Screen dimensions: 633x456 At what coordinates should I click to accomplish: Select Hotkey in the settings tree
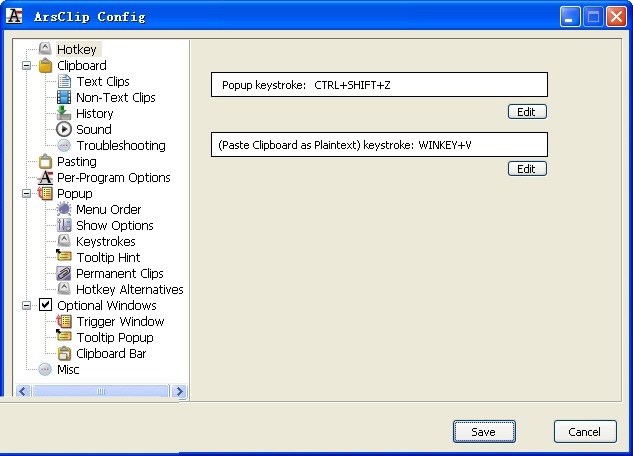click(77, 49)
